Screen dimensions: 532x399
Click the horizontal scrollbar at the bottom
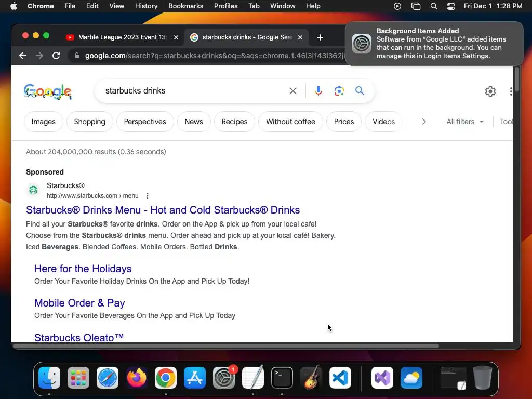click(227, 346)
